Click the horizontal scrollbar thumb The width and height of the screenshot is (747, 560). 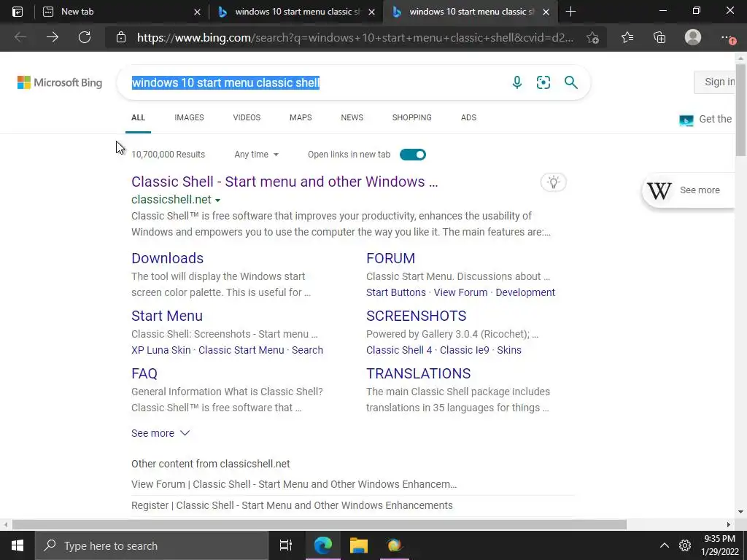[320, 524]
